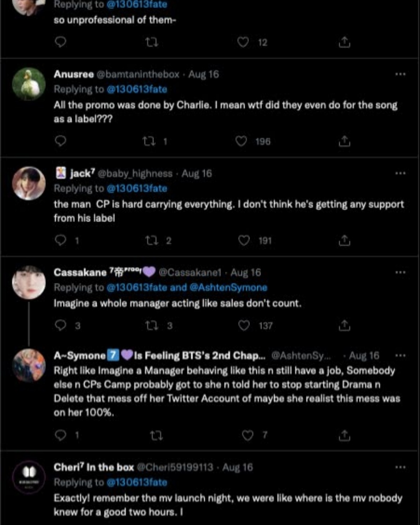Share A~Symone's tweet via share icon
Image resolution: width=420 pixels, height=525 pixels.
344,435
